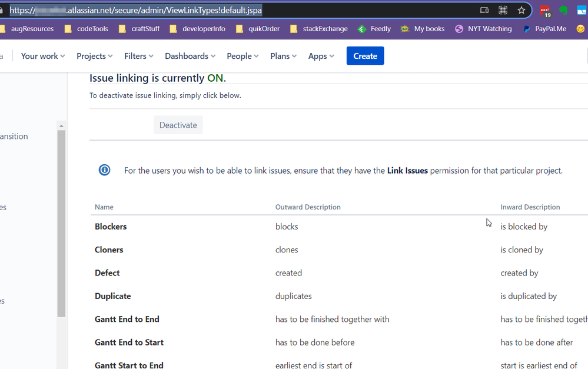Screen dimensions: 588x369
Task: Click the blue extension icon beside Evernote
Action: tap(582, 9)
